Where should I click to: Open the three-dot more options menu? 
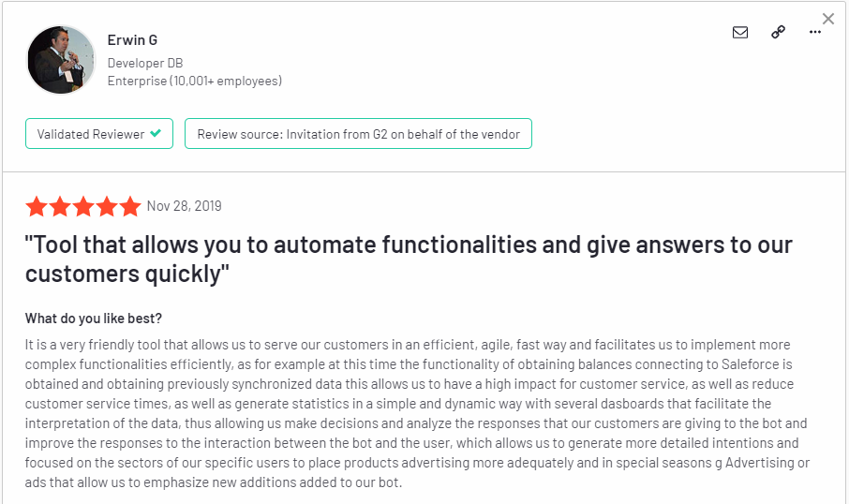click(815, 33)
